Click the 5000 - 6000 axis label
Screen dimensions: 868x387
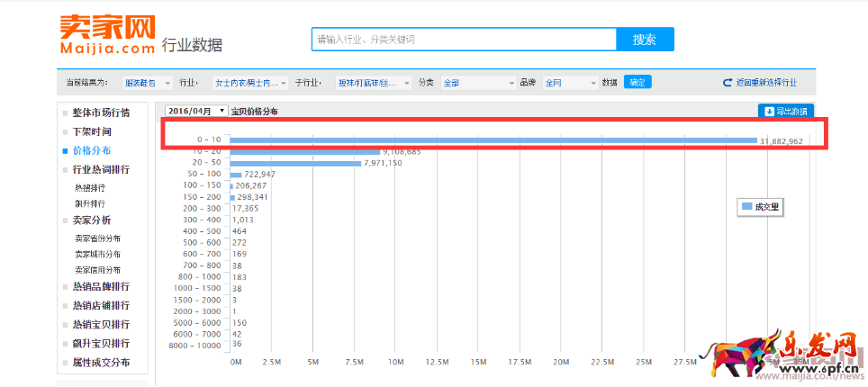[197, 323]
